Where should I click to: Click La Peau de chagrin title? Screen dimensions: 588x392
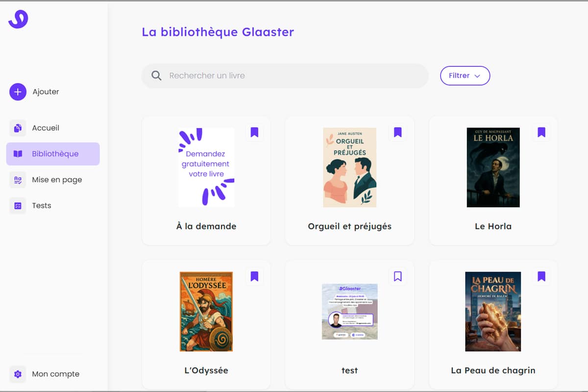493,370
